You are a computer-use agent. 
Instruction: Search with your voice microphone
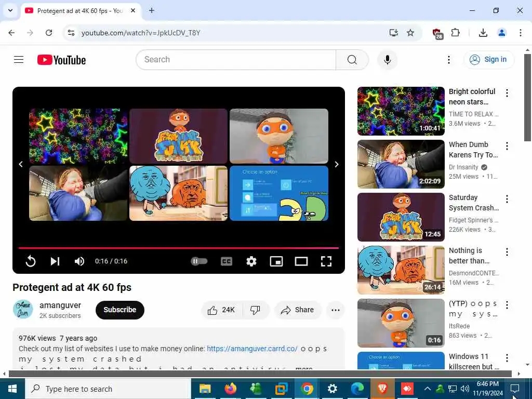387,60
